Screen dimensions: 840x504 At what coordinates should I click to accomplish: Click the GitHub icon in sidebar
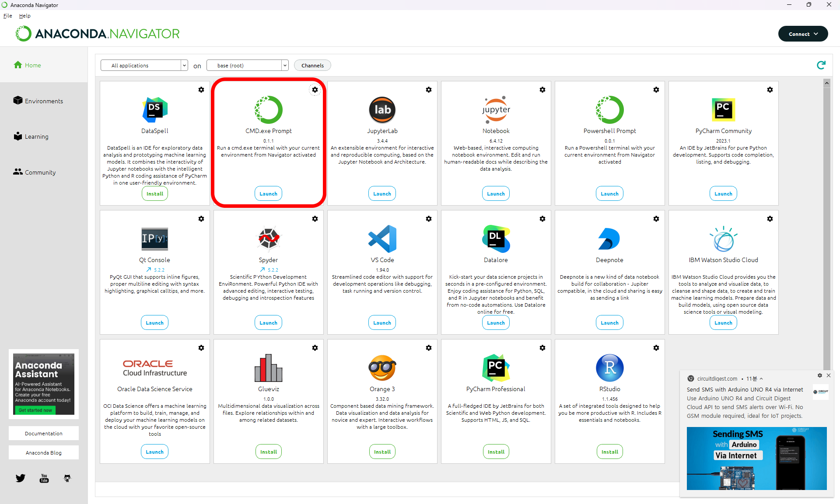pos(67,478)
